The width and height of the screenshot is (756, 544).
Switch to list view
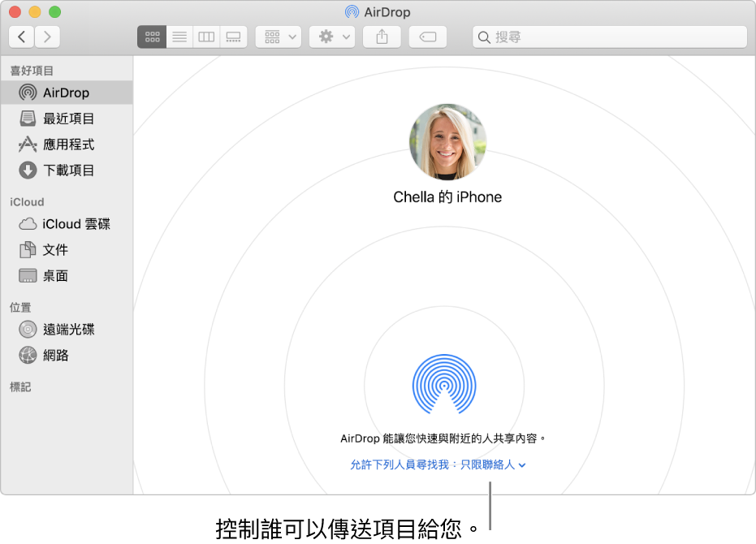pos(179,37)
